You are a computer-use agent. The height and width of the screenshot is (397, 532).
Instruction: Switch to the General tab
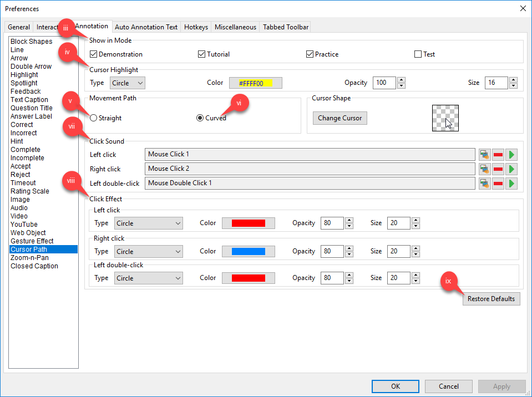[19, 27]
